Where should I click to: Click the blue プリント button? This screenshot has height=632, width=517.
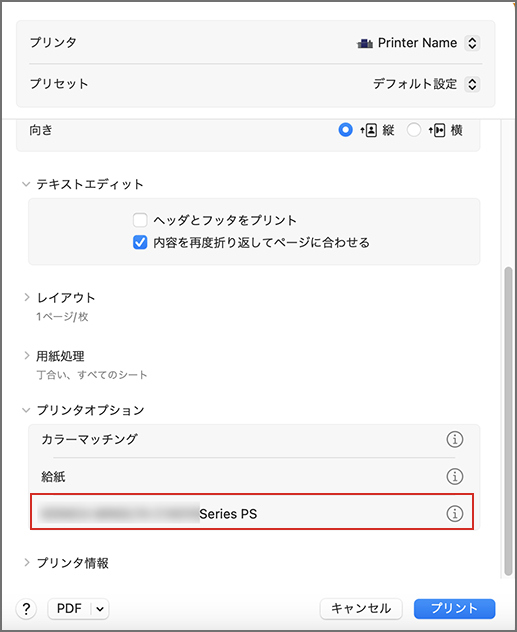[454, 609]
